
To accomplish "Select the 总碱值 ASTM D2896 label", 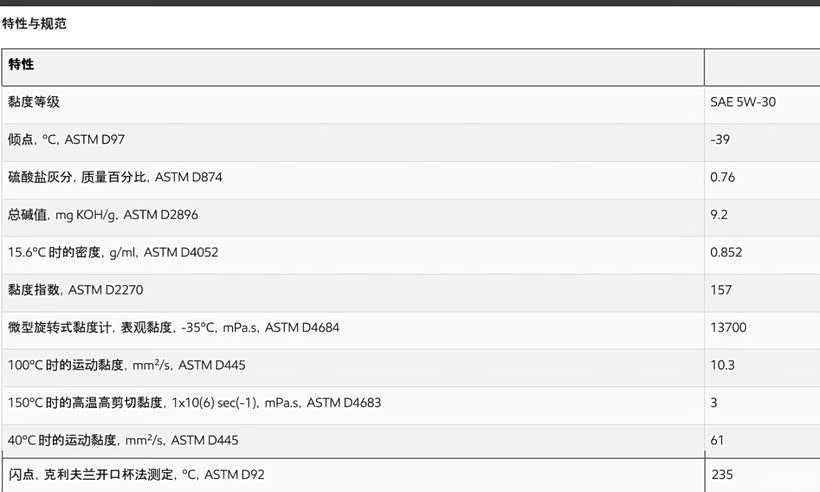I will [101, 215].
